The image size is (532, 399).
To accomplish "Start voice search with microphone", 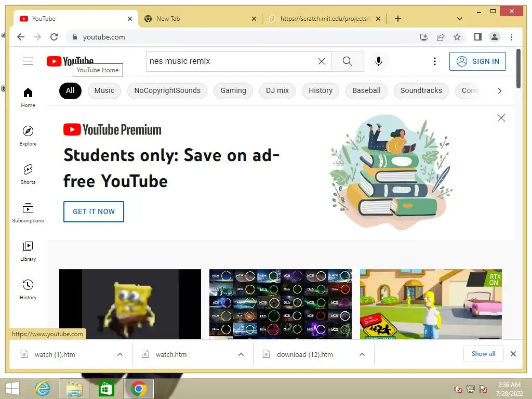I will (x=379, y=61).
